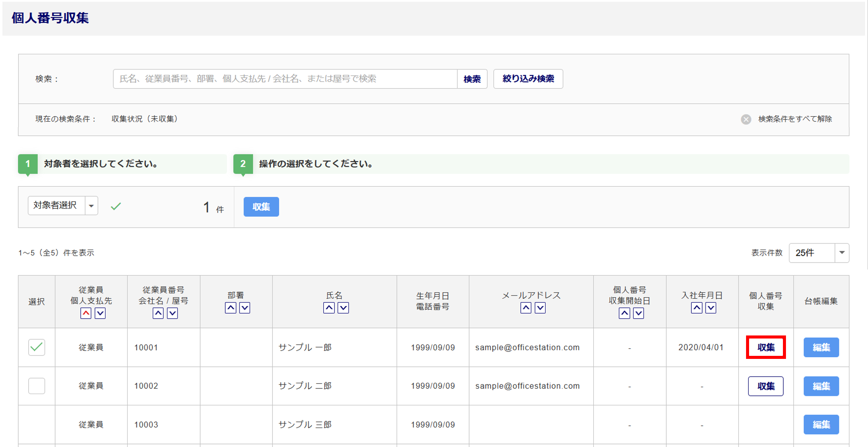Check the checkbox for employee 10002
This screenshot has height=447, width=868.
click(x=37, y=386)
